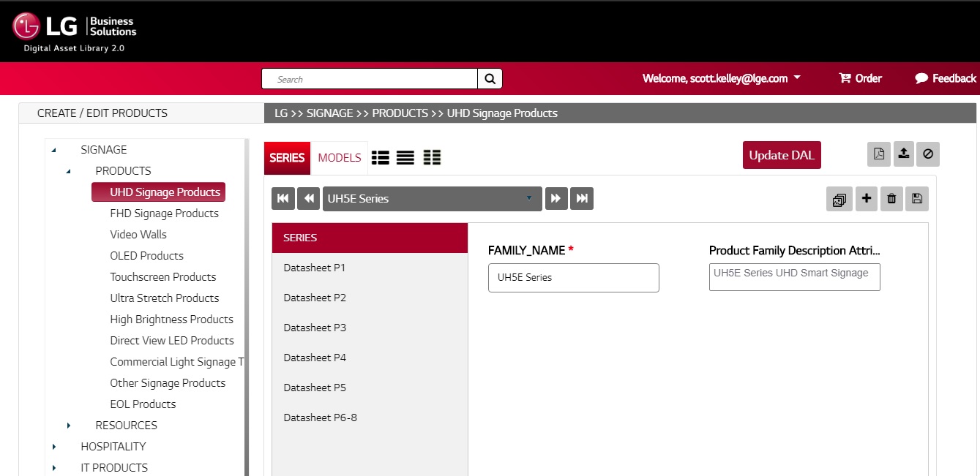The width and height of the screenshot is (980, 476).
Task: Expand the RESOURCES tree branch
Action: 68,425
